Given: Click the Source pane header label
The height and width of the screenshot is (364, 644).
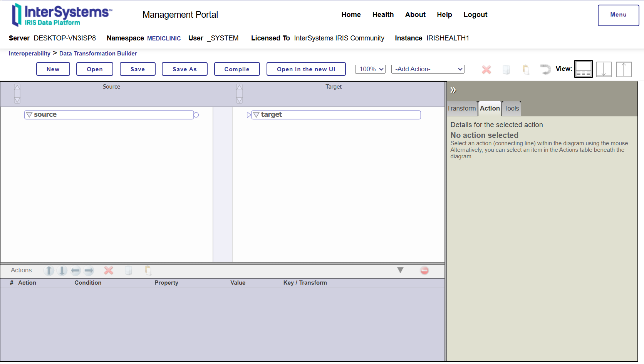Looking at the screenshot, I should [111, 87].
